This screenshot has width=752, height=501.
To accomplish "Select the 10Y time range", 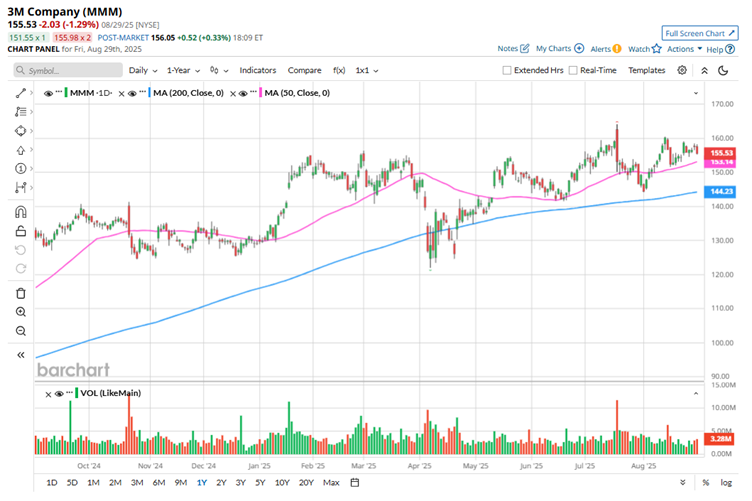I will click(x=282, y=482).
